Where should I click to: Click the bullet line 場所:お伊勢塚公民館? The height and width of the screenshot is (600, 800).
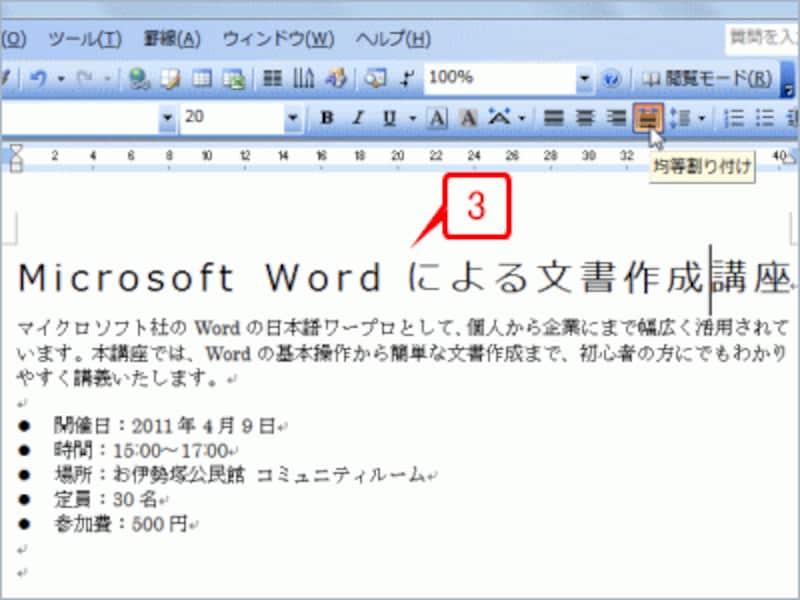(x=245, y=475)
